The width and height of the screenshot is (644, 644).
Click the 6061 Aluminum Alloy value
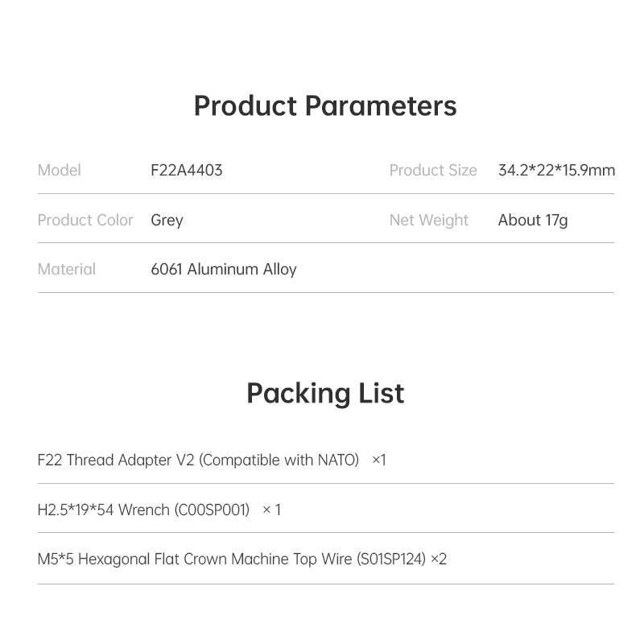[x=224, y=270]
